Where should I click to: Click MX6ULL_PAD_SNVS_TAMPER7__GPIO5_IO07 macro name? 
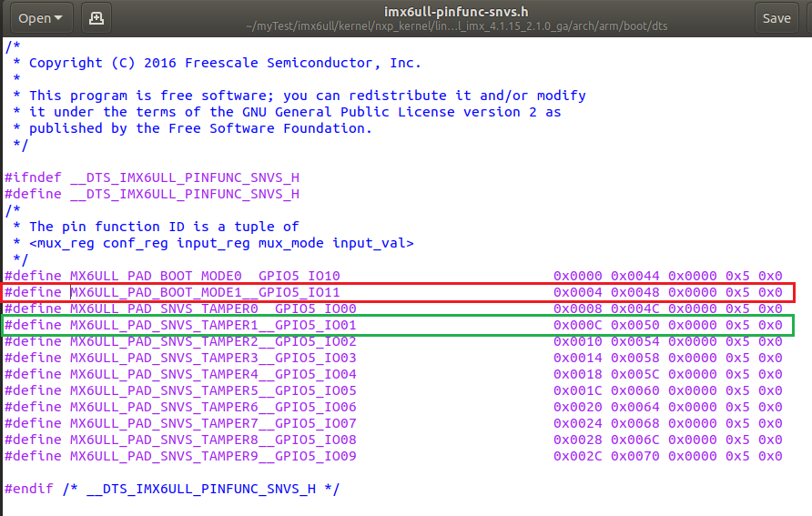pyautogui.click(x=213, y=423)
